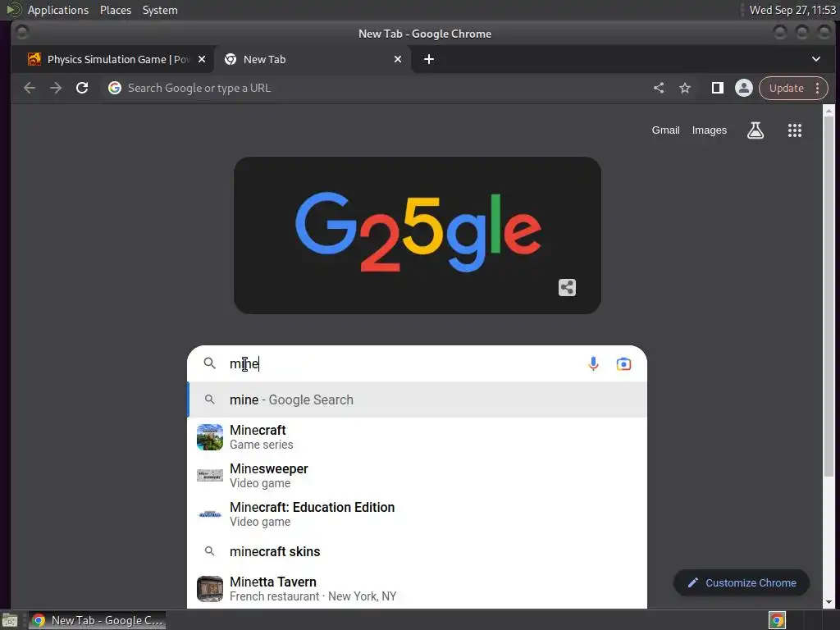840x630 pixels.
Task: Open the Chrome profile avatar
Action: (x=743, y=88)
